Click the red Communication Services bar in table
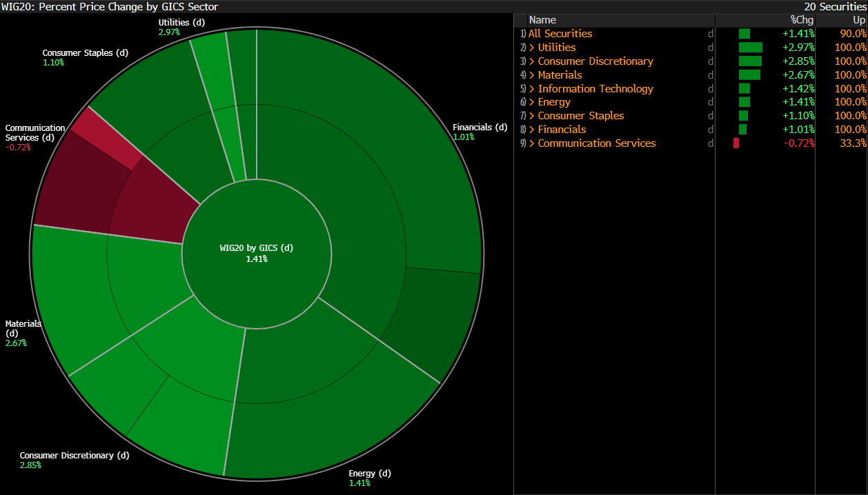Viewport: 868px width, 495px height. (x=736, y=143)
